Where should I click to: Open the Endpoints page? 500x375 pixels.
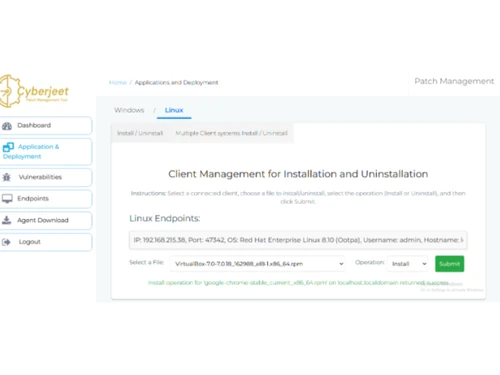tap(46, 199)
